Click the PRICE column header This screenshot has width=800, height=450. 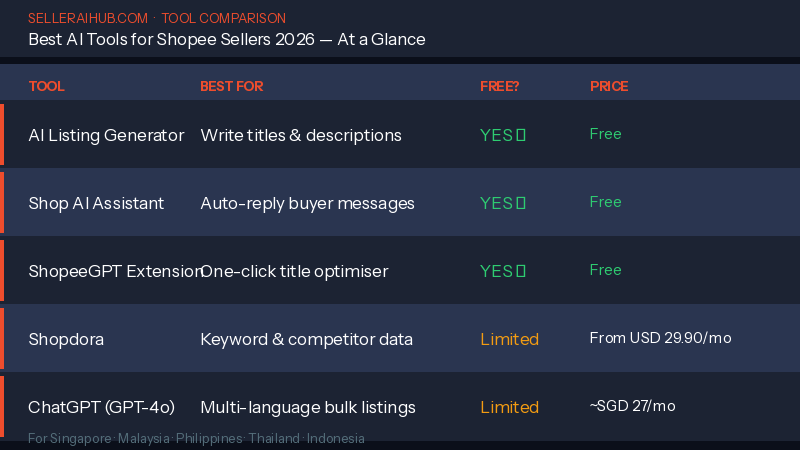[x=609, y=86]
